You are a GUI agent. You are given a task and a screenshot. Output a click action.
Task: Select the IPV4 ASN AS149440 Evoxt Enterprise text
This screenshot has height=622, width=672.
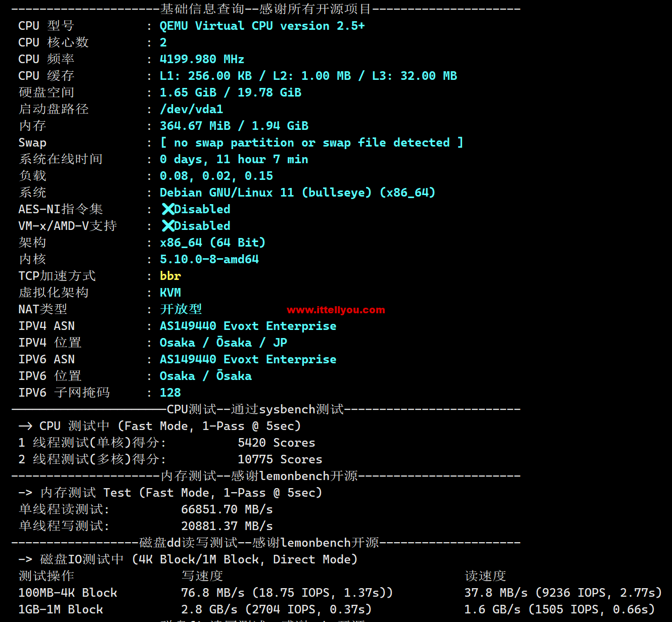pos(248,326)
